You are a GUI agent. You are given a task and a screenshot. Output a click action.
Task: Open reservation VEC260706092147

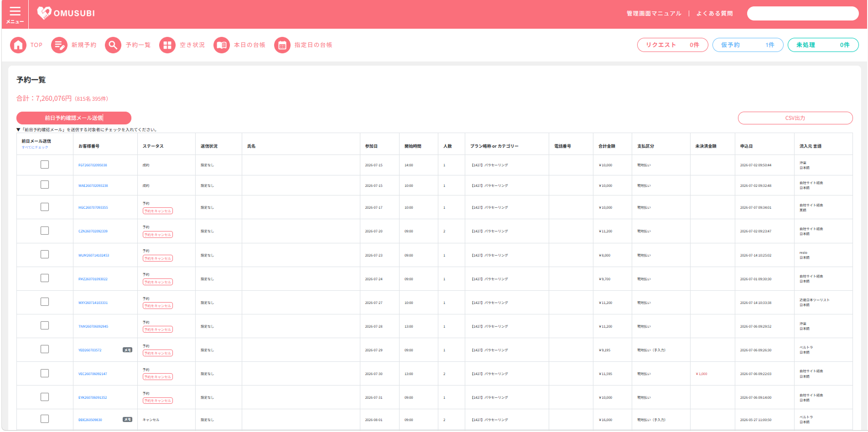tap(93, 374)
